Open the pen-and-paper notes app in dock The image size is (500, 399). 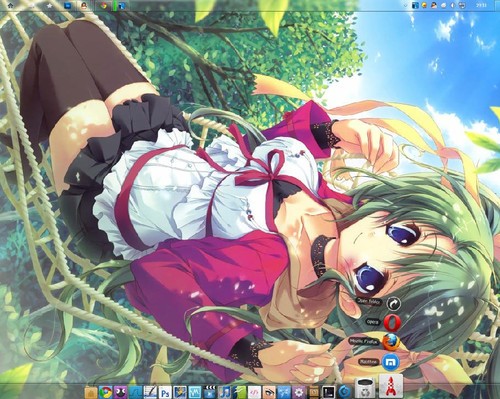pyautogui.click(x=150, y=392)
